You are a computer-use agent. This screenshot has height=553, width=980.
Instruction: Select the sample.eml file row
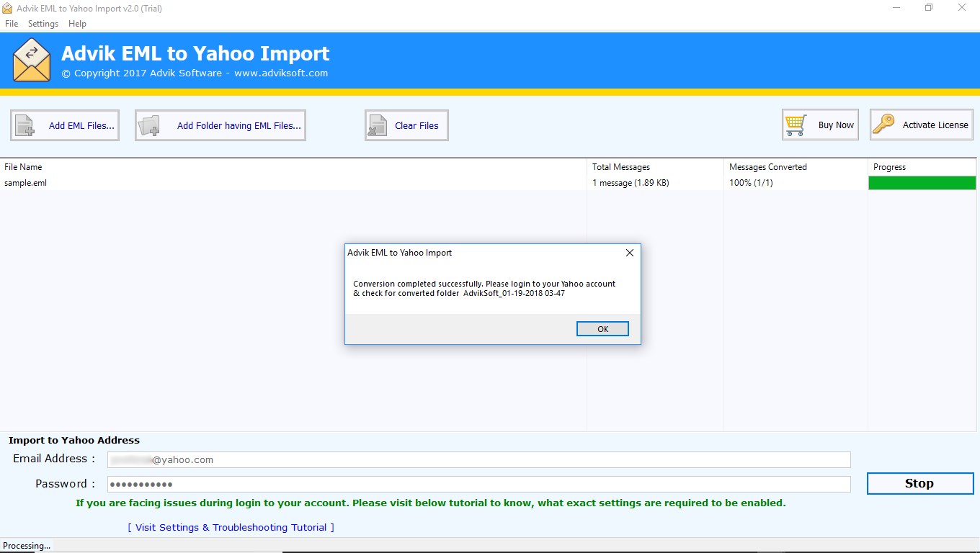489,183
